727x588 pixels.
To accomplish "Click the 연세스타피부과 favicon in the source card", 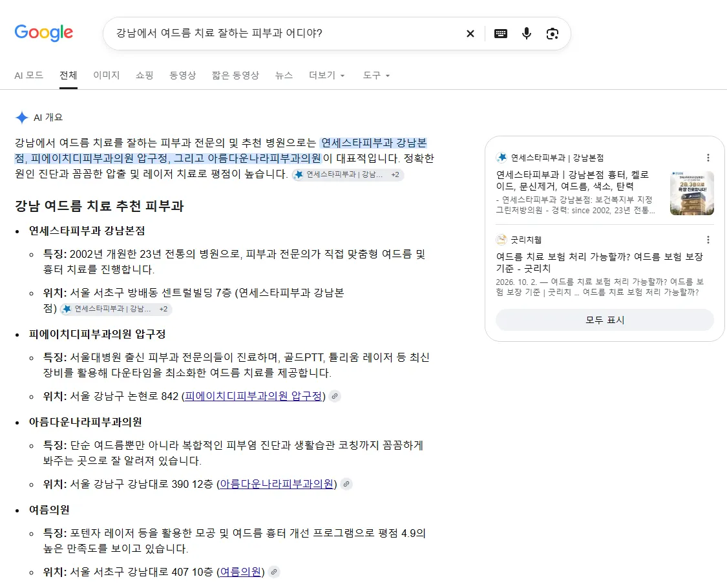I will coord(501,158).
